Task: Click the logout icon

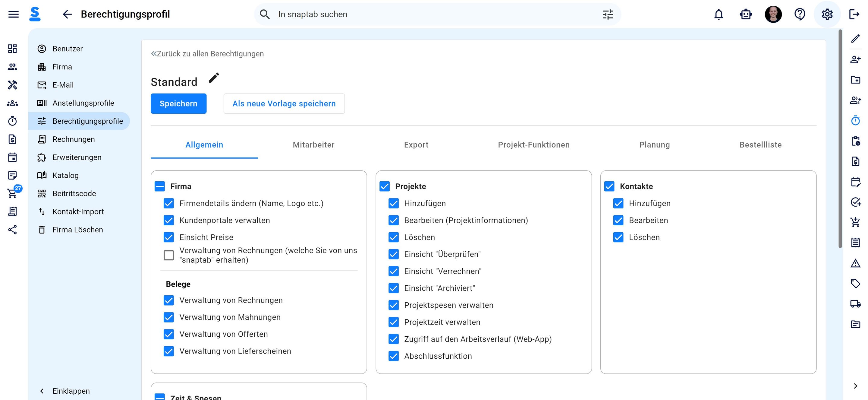Action: tap(854, 14)
